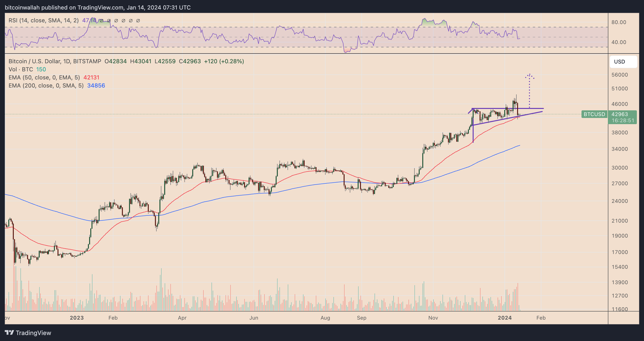Select the Bitcoin / U.S. Dollar symbol title
The image size is (644, 341).
[x=55, y=61]
